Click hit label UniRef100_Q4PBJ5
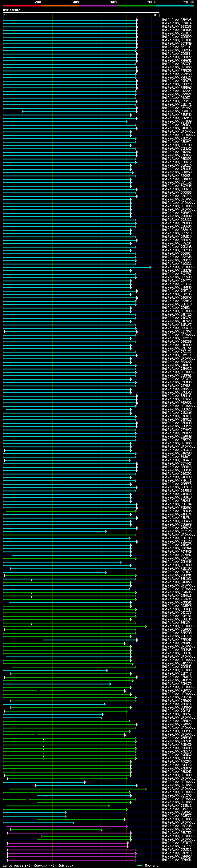This screenshot has width=197, height=868. [x=177, y=128]
